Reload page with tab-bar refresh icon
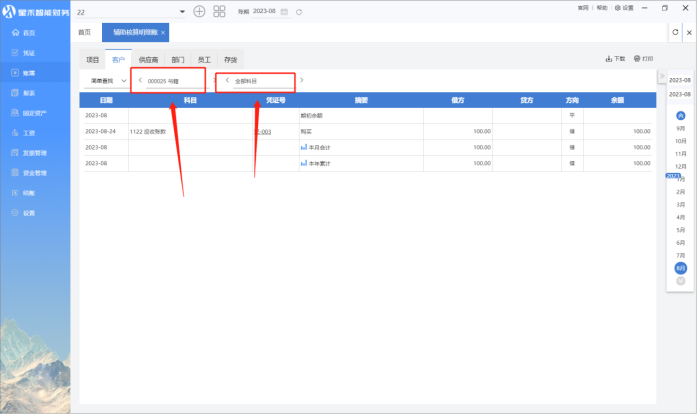697x414 pixels. (x=675, y=32)
